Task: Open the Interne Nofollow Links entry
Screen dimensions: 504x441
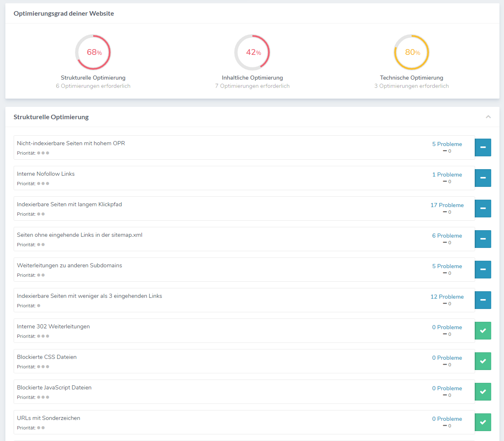Action: (46, 174)
